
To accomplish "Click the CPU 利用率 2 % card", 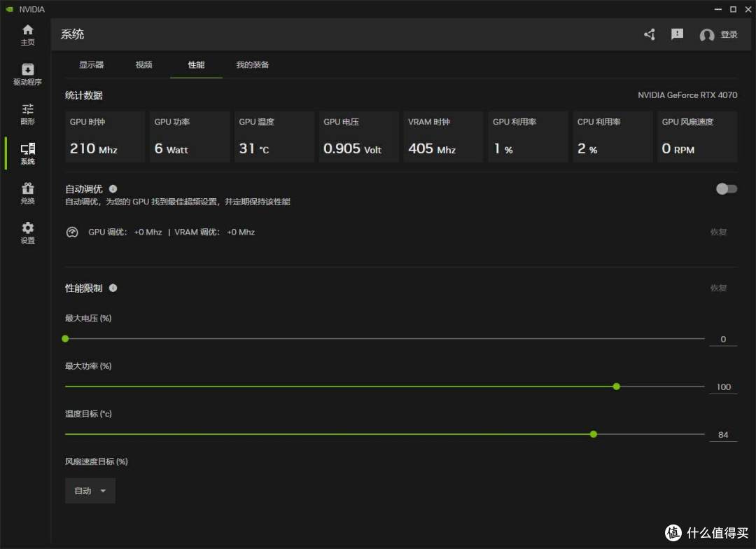I will tap(612, 137).
